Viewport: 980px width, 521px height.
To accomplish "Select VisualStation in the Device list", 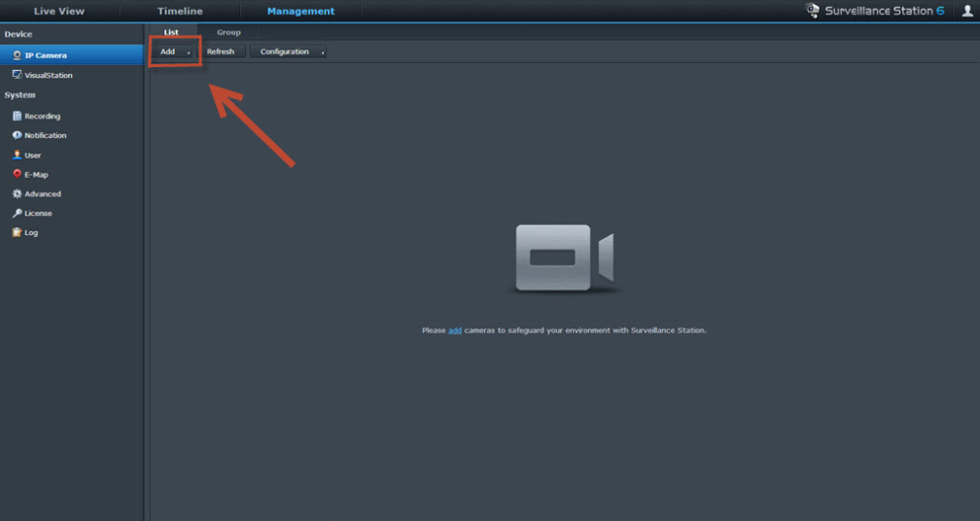I will click(x=48, y=75).
